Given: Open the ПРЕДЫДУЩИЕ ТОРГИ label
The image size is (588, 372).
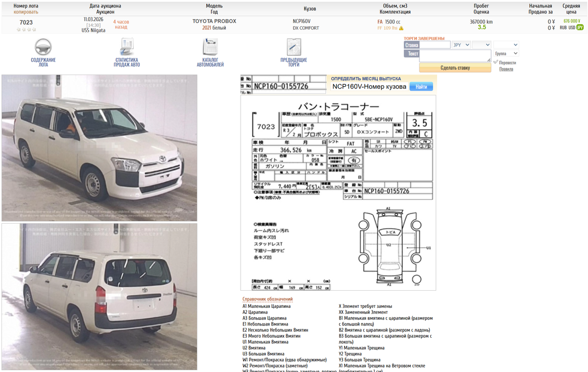Looking at the screenshot, I should pyautogui.click(x=294, y=62).
